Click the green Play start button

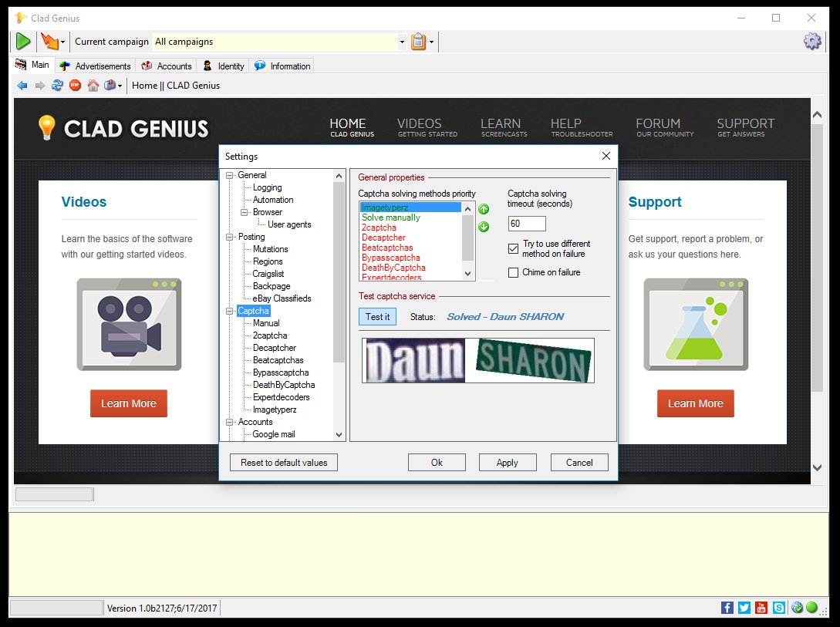tap(23, 41)
